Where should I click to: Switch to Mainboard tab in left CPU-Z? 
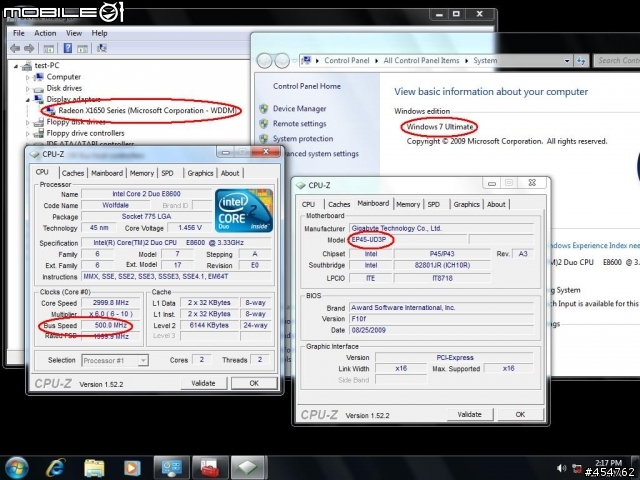107,173
